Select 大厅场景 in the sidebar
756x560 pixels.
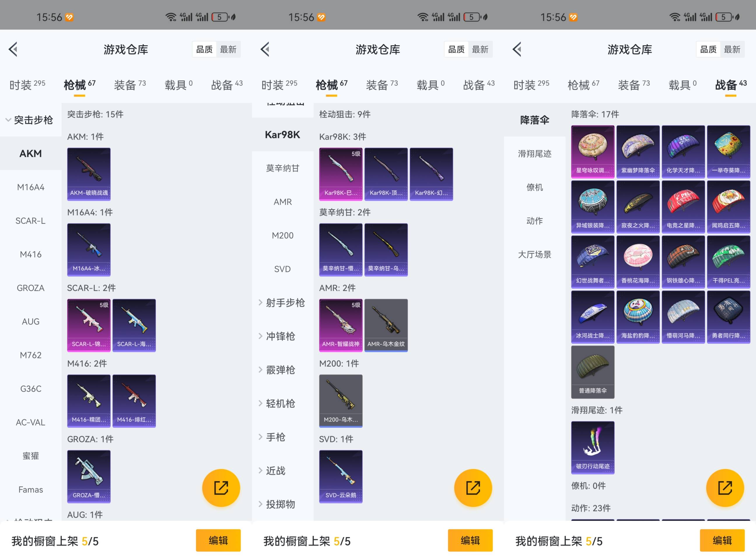pos(534,254)
